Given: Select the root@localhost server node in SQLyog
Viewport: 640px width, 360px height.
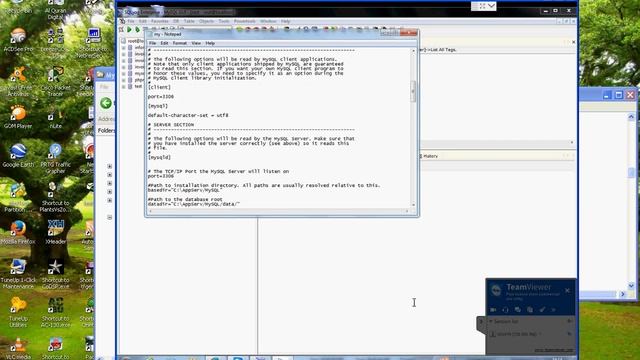Looking at the screenshot, I should coord(136,41).
